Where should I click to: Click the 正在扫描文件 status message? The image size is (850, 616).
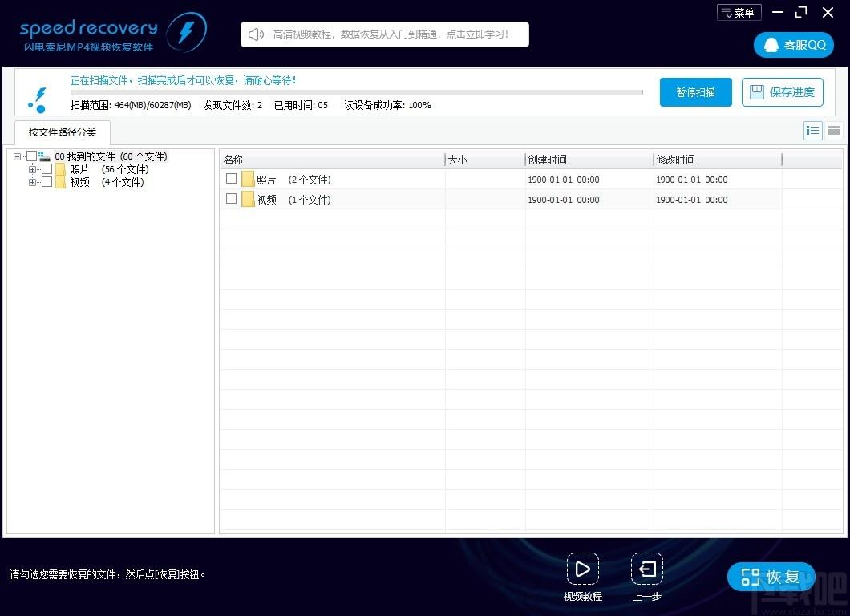pos(183,80)
